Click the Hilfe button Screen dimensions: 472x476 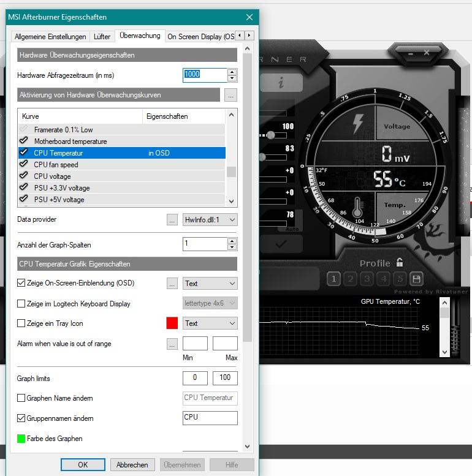point(232,465)
